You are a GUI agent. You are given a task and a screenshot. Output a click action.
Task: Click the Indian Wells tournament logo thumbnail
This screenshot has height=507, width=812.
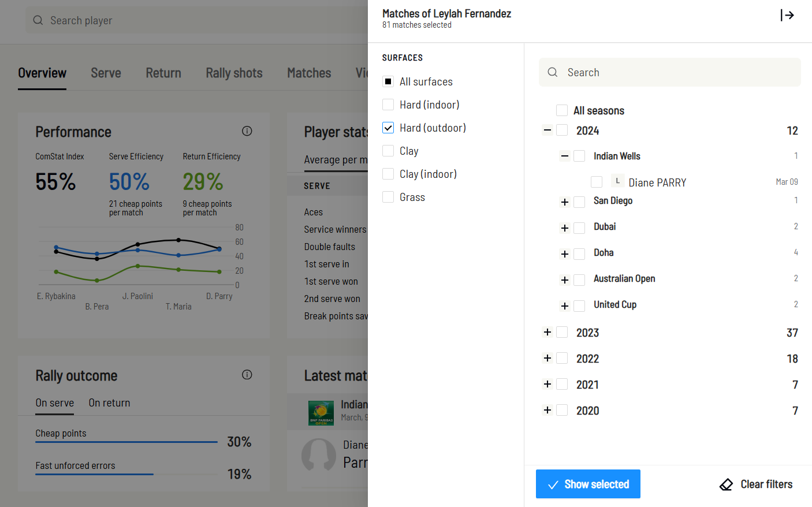tap(321, 413)
